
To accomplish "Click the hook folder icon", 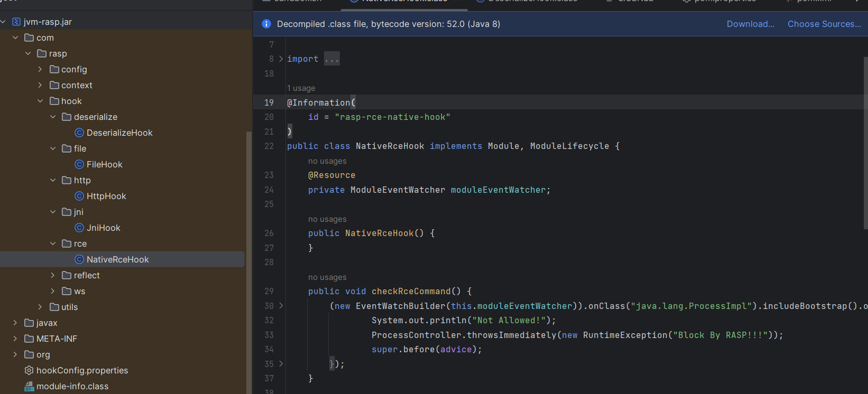I will tap(54, 101).
